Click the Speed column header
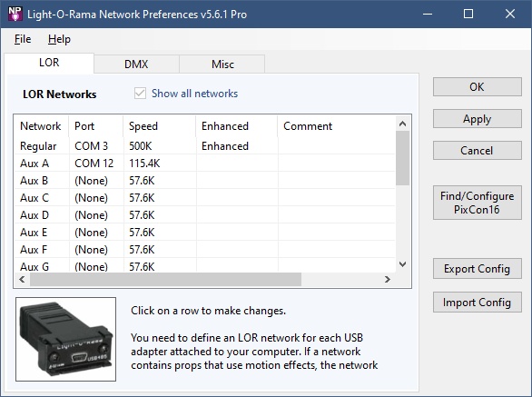The height and width of the screenshot is (397, 532). click(160, 126)
